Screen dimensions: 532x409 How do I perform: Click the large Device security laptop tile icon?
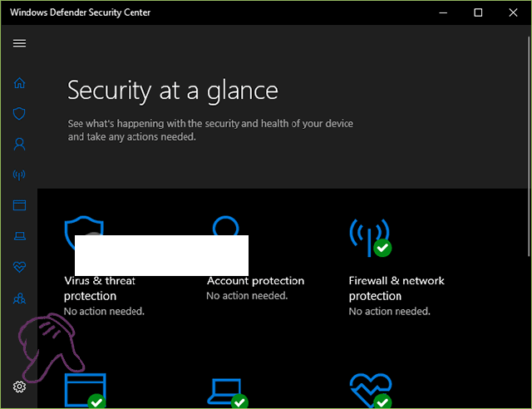pyautogui.click(x=227, y=392)
